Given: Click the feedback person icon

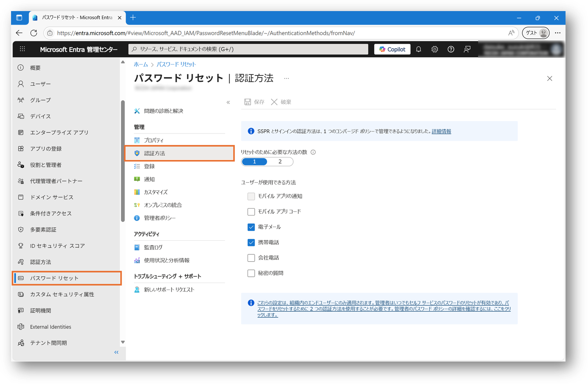Looking at the screenshot, I should click(467, 49).
